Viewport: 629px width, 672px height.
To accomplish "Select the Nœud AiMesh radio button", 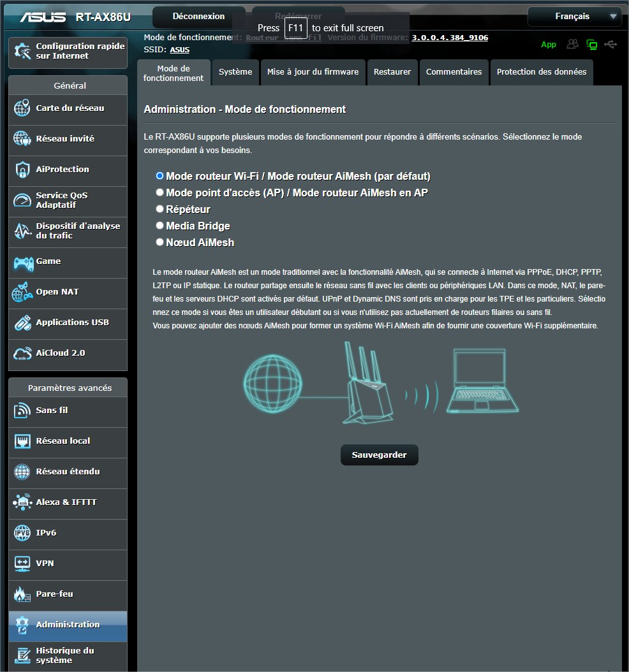I will click(160, 242).
